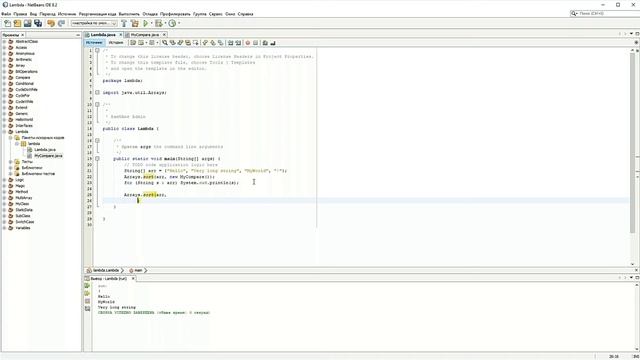Click lambda.Lambda breadcrumb in navigation bar
Image resolution: width=640 pixels, height=360 pixels.
(106, 270)
